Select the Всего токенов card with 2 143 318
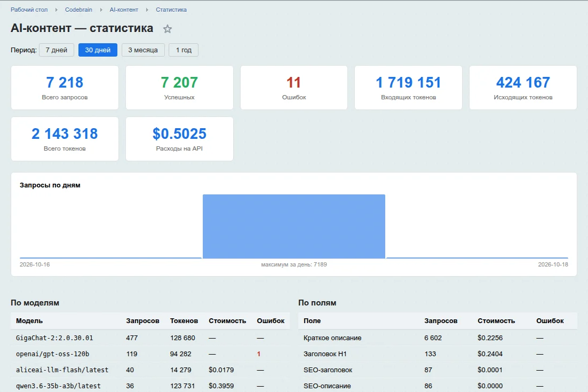This screenshot has height=392, width=588. (65, 139)
